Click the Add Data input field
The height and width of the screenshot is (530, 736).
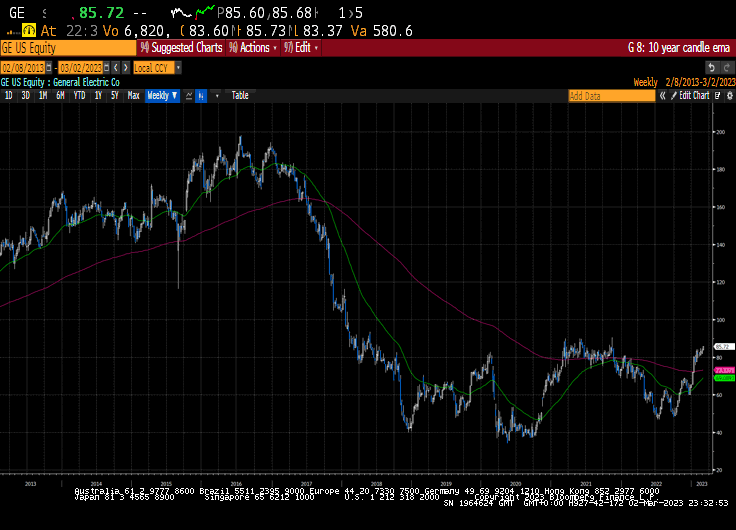pyautogui.click(x=612, y=96)
